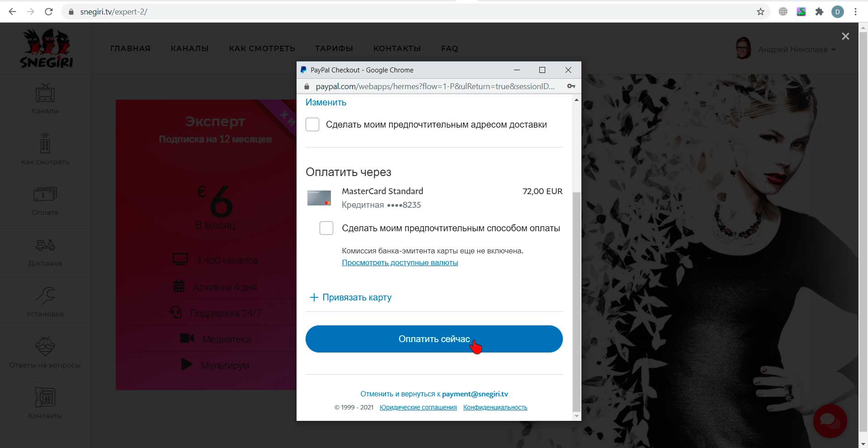Image resolution: width=868 pixels, height=448 pixels.
Task: Click Привязать карту link
Action: (357, 297)
